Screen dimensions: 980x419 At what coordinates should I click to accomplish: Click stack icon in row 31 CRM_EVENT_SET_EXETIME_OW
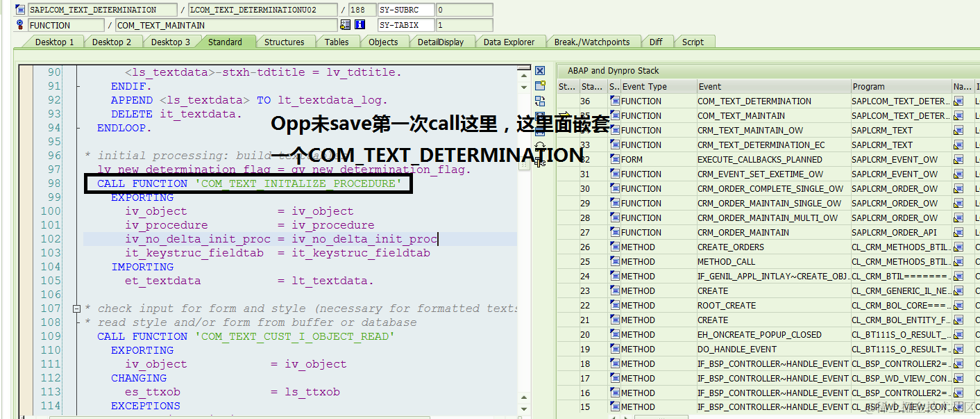[x=614, y=174]
